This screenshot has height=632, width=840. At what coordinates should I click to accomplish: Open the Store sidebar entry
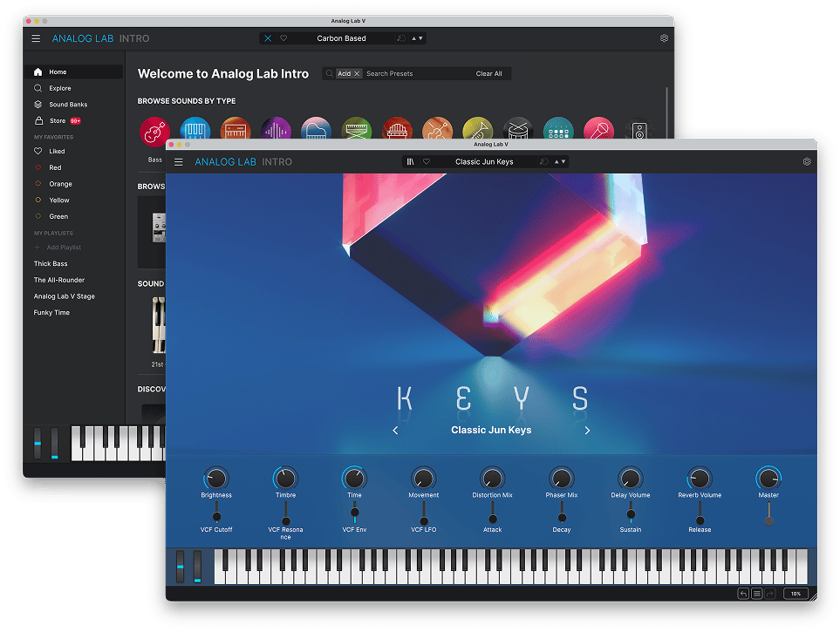click(57, 121)
